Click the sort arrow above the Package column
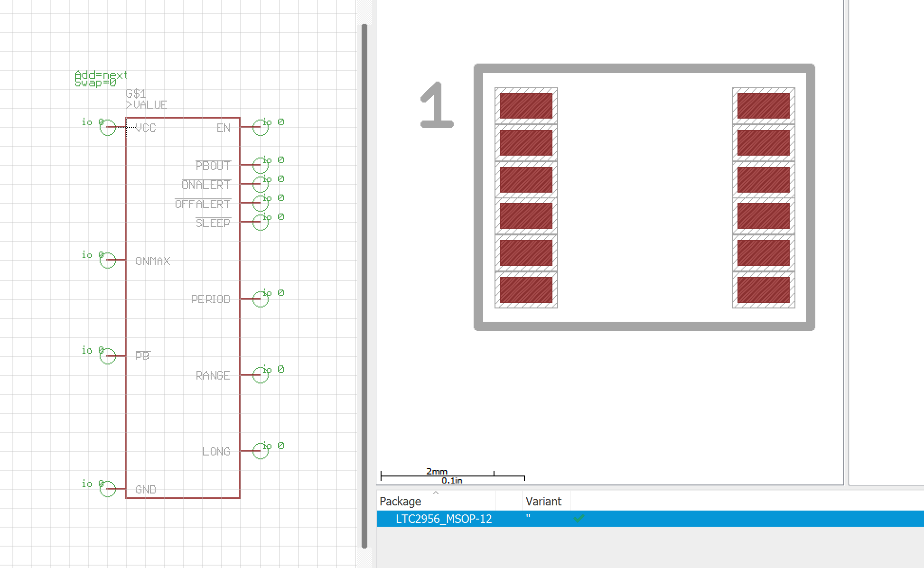Image resolution: width=924 pixels, height=568 pixels. (436, 493)
